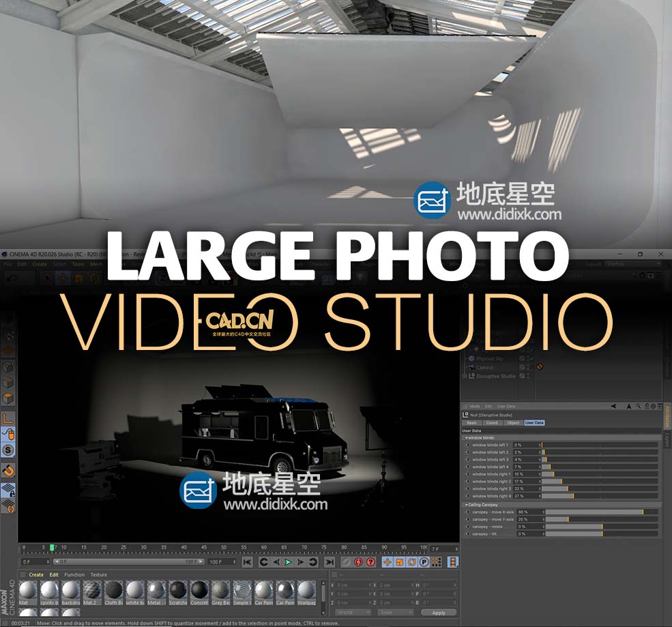
Task: Open material Edit menu
Action: coord(54,574)
